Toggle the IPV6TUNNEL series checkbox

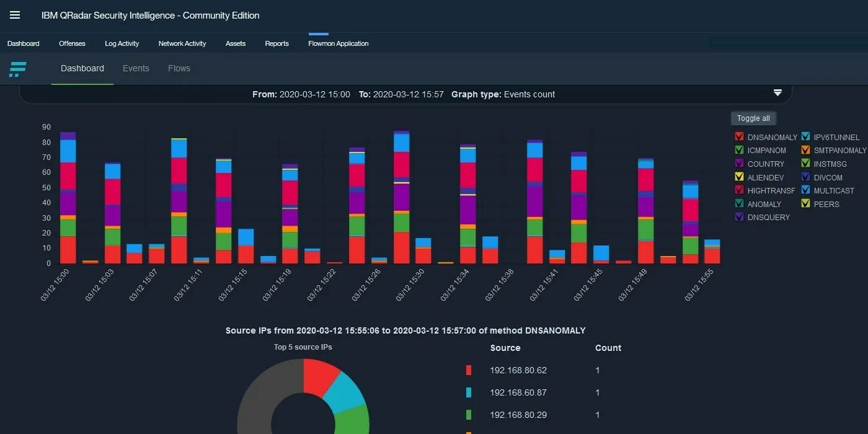coord(805,137)
